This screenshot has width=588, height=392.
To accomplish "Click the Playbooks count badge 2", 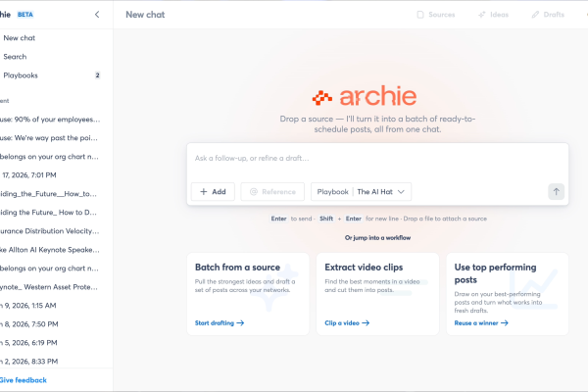I will pos(97,75).
